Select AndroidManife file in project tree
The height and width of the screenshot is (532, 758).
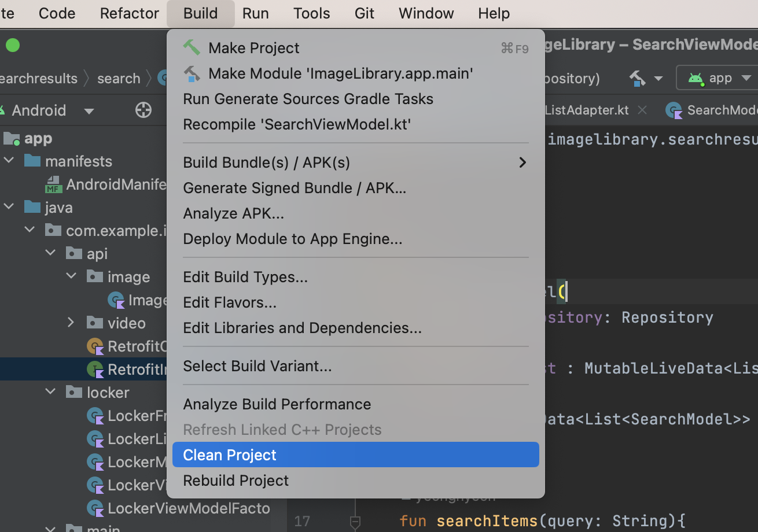116,184
